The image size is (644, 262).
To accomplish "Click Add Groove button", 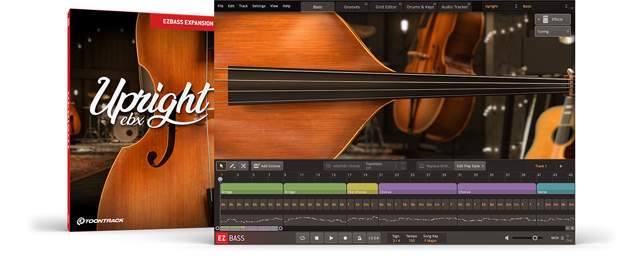I will point(267,166).
